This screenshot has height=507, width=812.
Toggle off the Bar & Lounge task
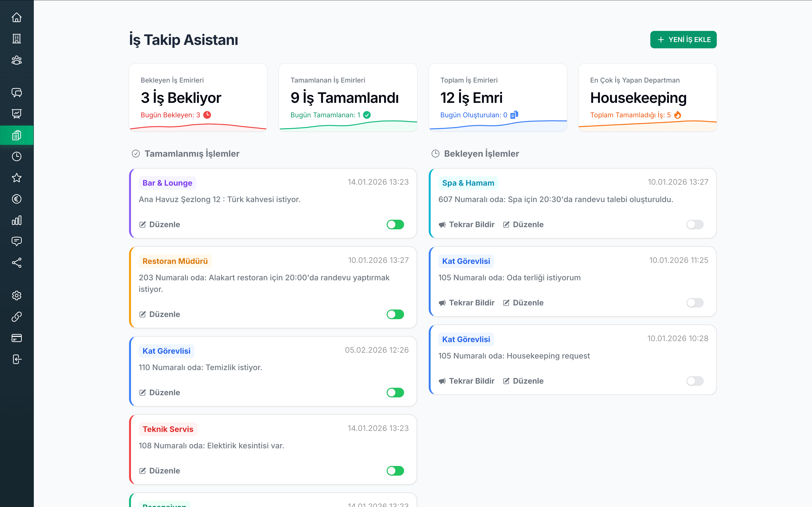(x=395, y=224)
